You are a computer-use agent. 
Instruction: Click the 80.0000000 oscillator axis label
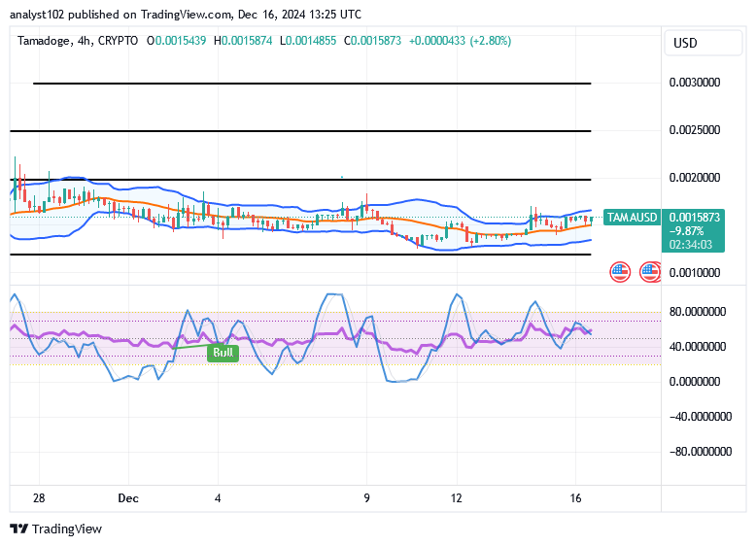(698, 312)
